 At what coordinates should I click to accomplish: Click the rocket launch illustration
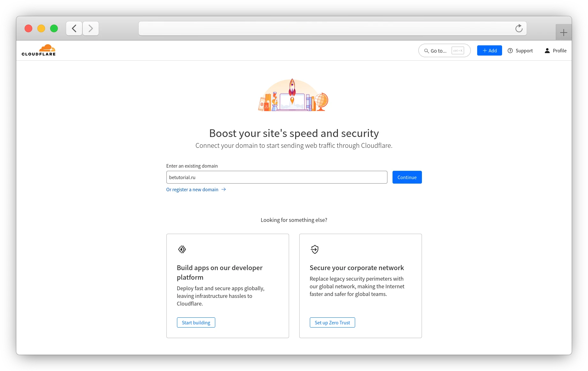[293, 94]
